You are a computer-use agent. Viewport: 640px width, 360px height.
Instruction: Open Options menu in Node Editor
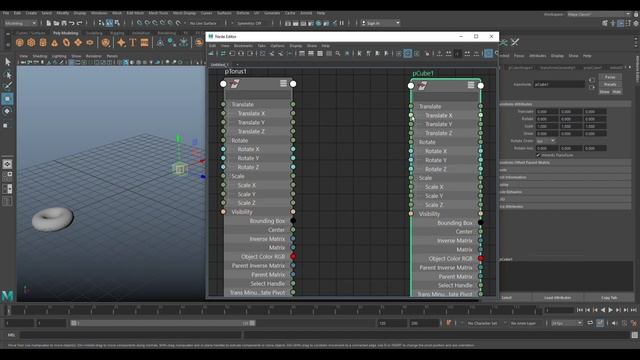click(277, 46)
